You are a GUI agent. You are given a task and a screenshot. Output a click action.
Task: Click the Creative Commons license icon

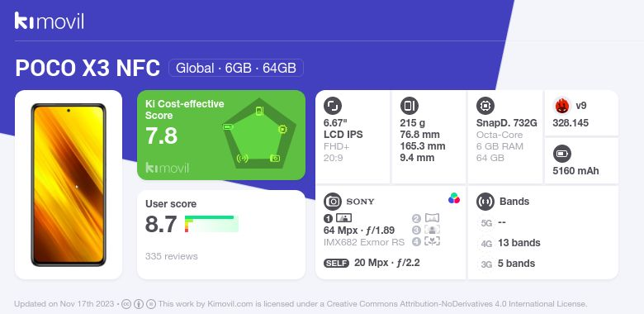126,304
